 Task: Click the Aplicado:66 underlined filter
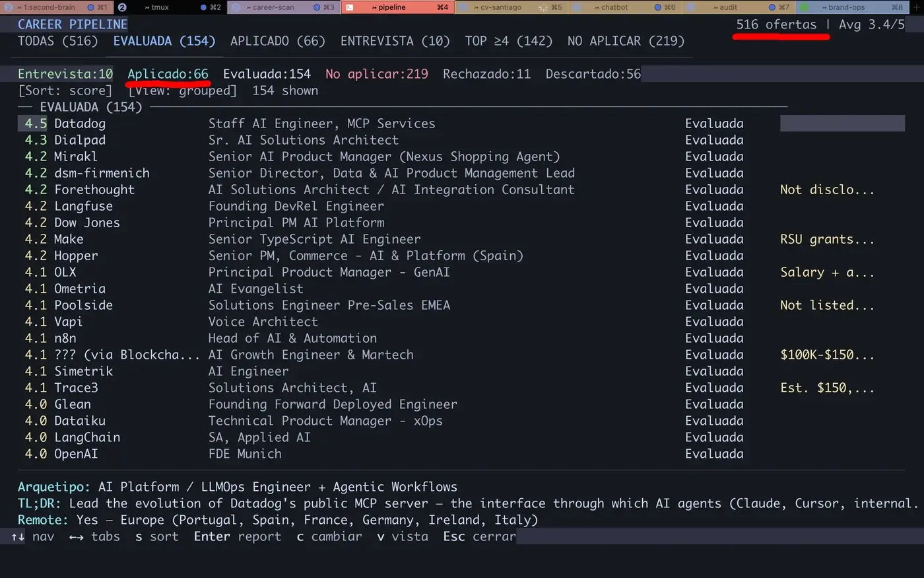[x=168, y=73]
